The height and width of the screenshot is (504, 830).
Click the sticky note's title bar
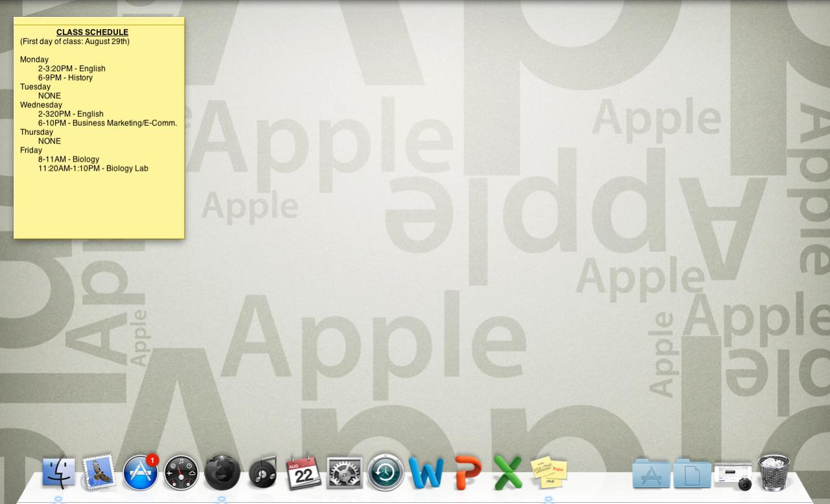coord(99,21)
